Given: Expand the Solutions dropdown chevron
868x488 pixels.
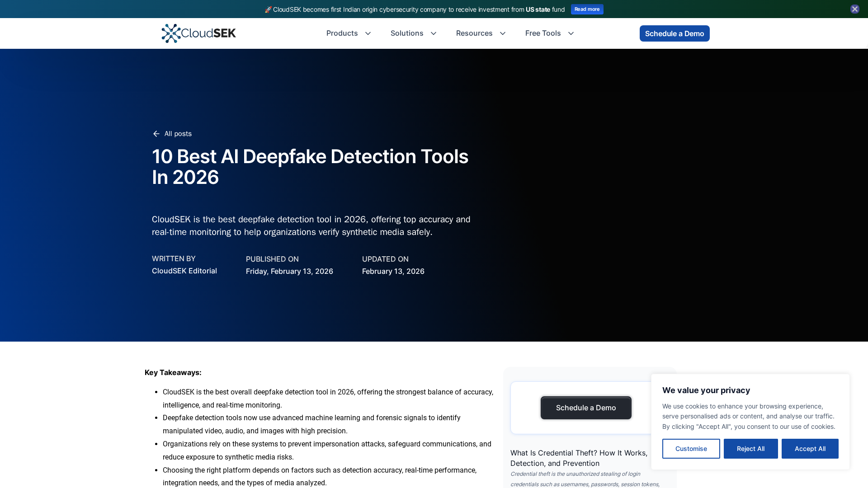Looking at the screenshot, I should coord(434,33).
